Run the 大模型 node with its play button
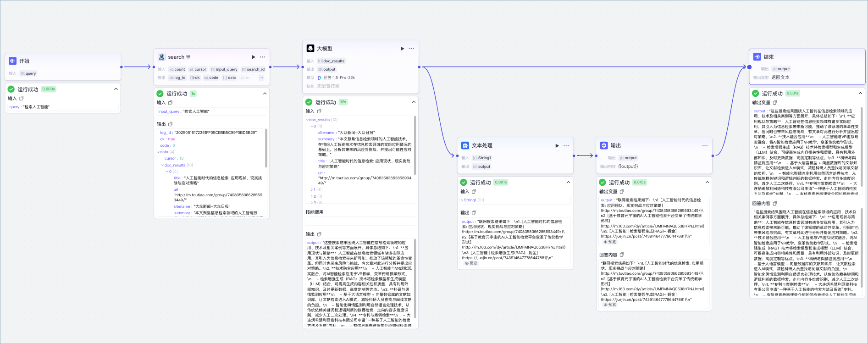Image resolution: width=868 pixels, height=344 pixels. (x=402, y=49)
